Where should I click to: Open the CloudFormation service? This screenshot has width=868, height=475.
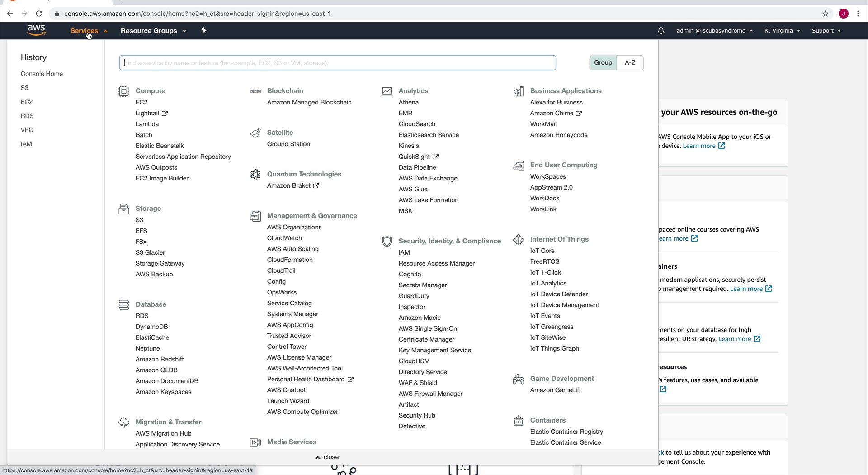[290, 260]
